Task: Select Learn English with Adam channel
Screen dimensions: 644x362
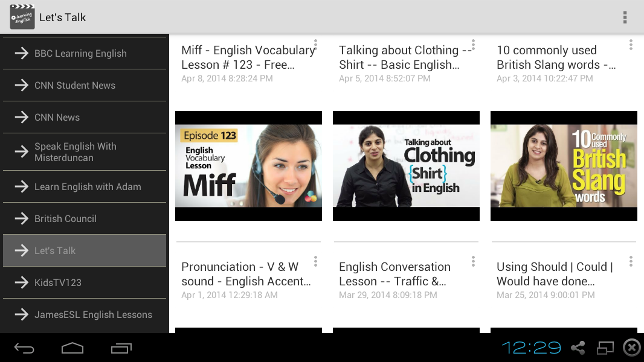Action: (x=85, y=186)
